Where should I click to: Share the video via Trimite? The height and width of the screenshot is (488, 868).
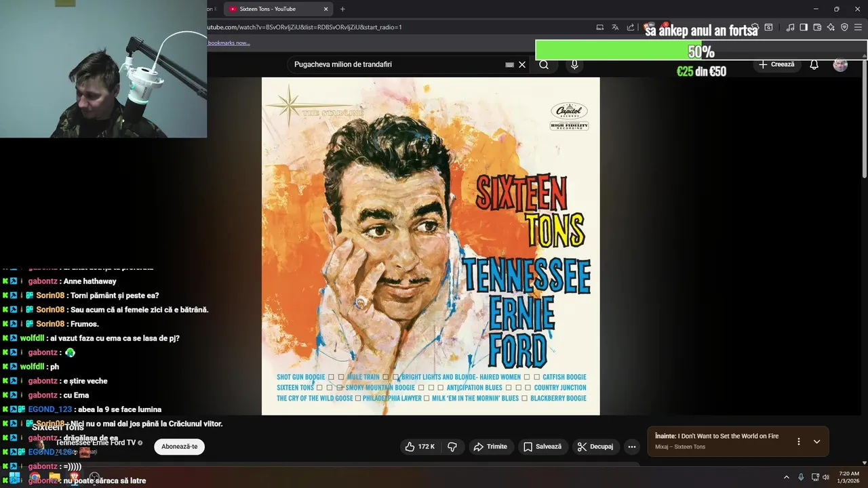tap(490, 447)
